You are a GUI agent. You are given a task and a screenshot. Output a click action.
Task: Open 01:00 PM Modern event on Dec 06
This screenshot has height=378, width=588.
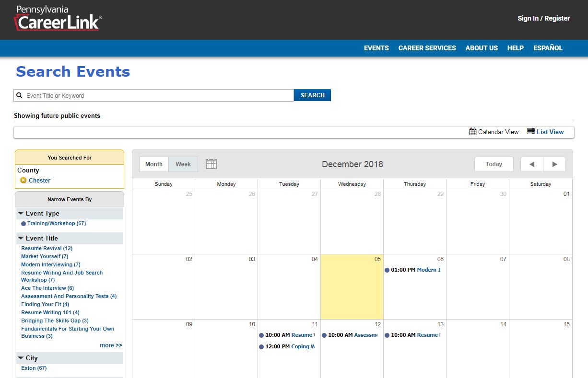[412, 270]
